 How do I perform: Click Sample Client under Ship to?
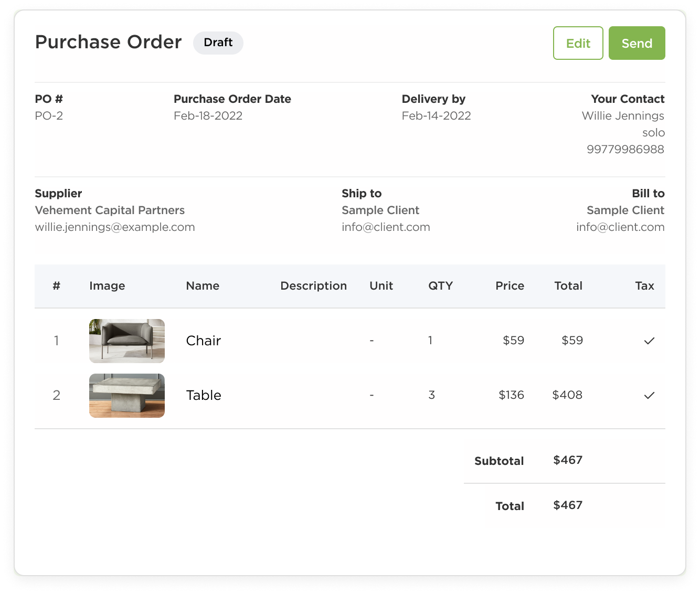380,210
